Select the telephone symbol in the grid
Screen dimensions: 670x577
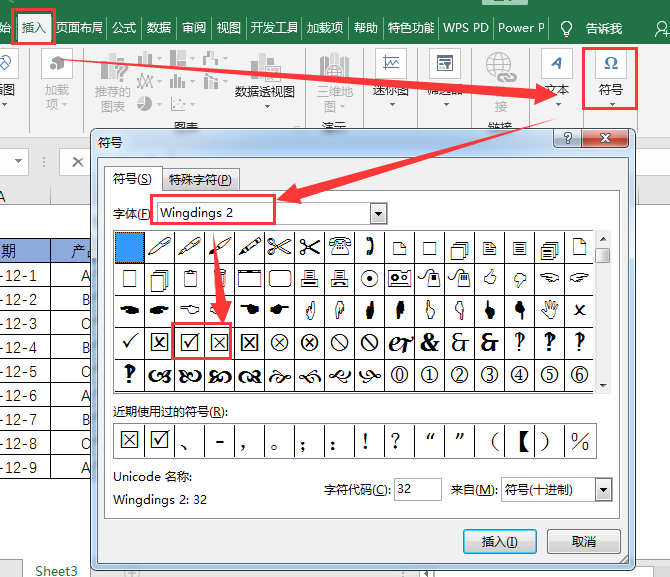click(x=339, y=247)
